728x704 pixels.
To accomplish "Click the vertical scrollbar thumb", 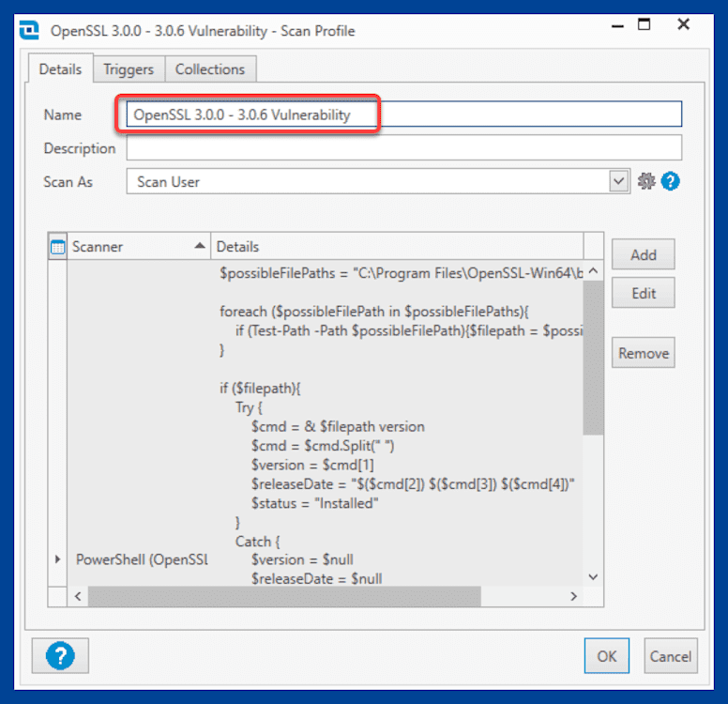I will point(593,358).
